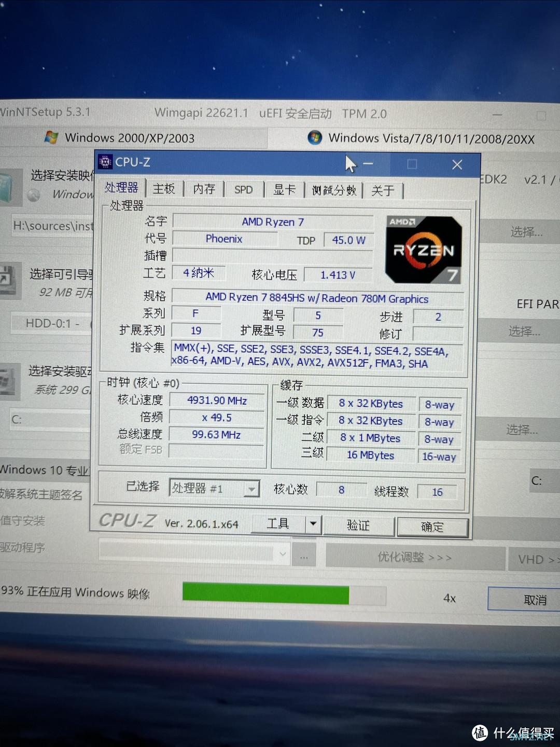This screenshot has height=747, width=560.
Task: Minimize the WinNTSetup window
Action: (x=497, y=115)
